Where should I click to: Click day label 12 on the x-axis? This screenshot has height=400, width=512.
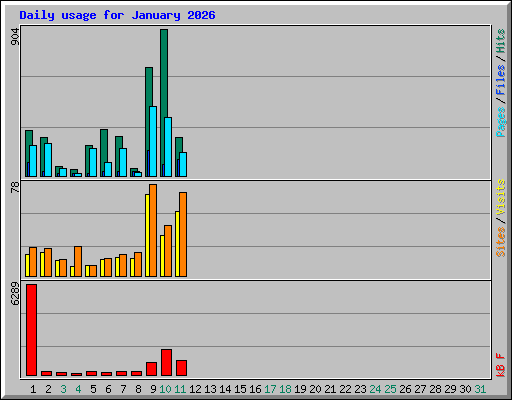[195, 389]
